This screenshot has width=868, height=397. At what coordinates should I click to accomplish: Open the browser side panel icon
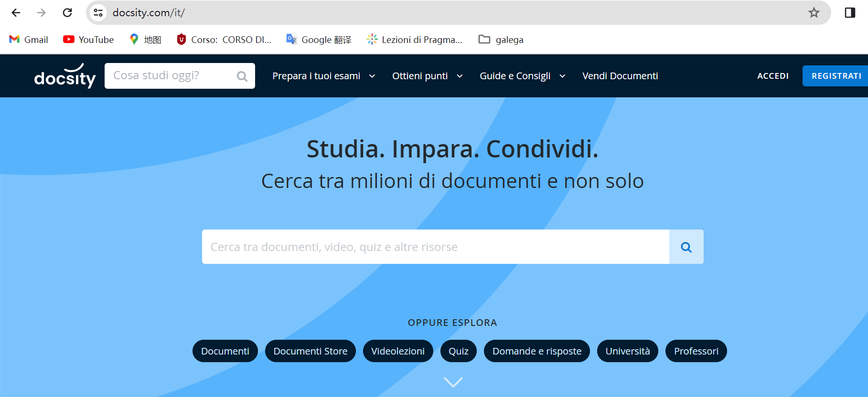(x=850, y=13)
